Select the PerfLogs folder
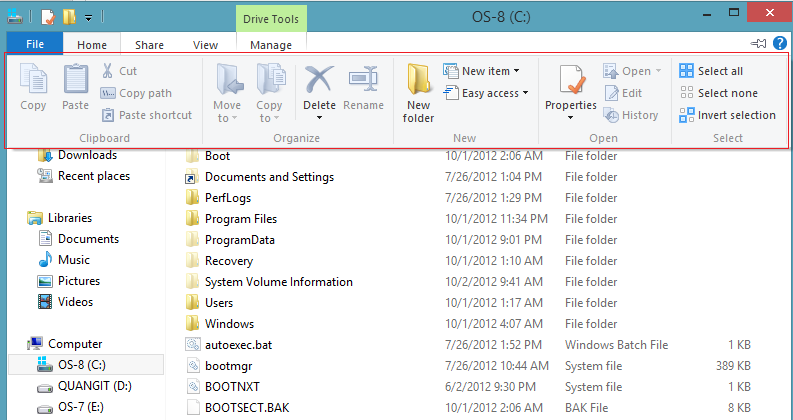Screen dimensions: 793x420 (218, 198)
